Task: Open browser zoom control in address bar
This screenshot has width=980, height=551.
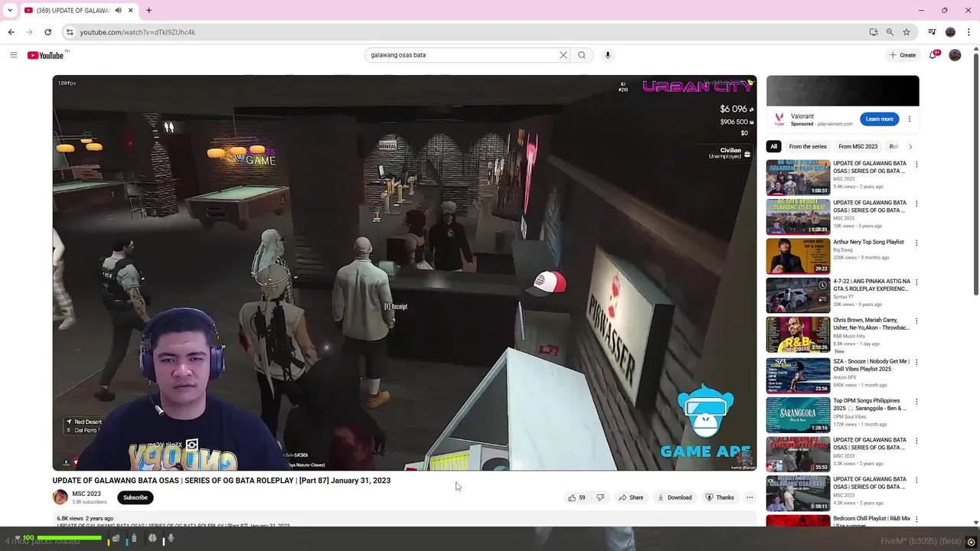Action: pos(890,32)
